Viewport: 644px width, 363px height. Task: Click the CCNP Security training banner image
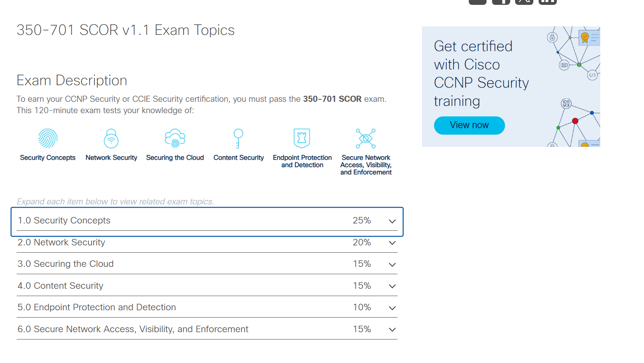pos(511,86)
